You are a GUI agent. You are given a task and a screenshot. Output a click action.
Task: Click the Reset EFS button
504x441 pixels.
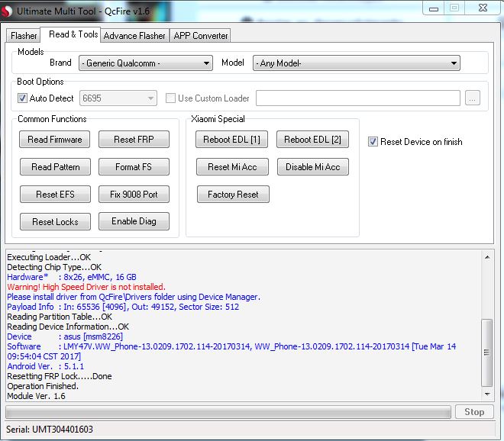click(55, 195)
